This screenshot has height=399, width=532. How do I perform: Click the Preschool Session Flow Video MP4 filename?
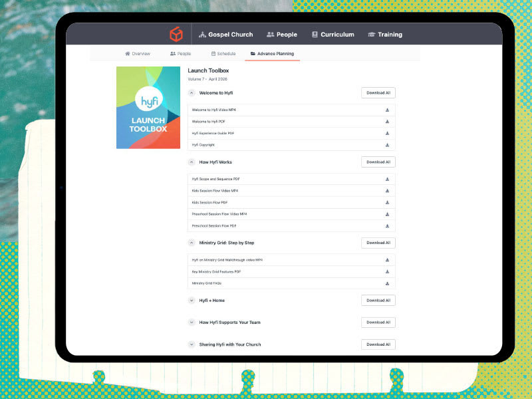pyautogui.click(x=219, y=214)
